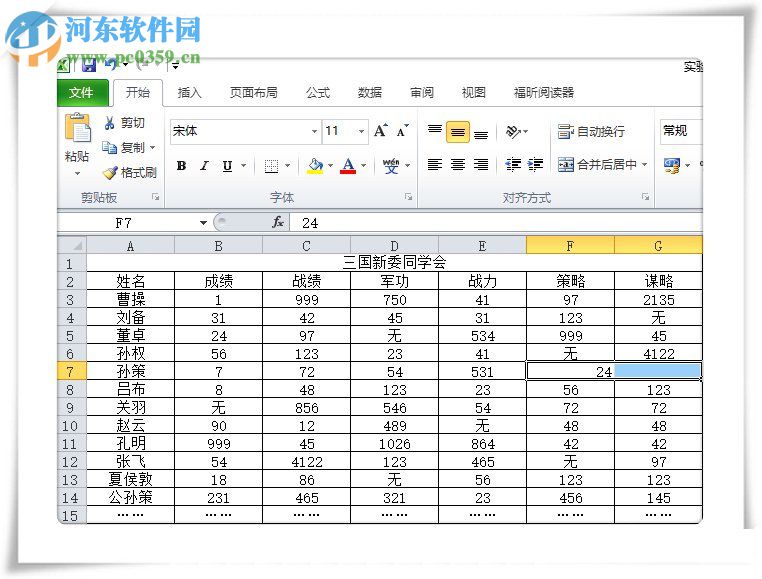Click the Undo arrow in quick access toolbar

(x=111, y=64)
